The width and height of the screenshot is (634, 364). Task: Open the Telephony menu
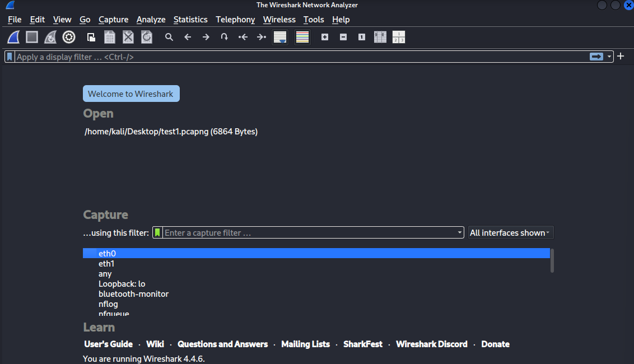click(x=235, y=20)
